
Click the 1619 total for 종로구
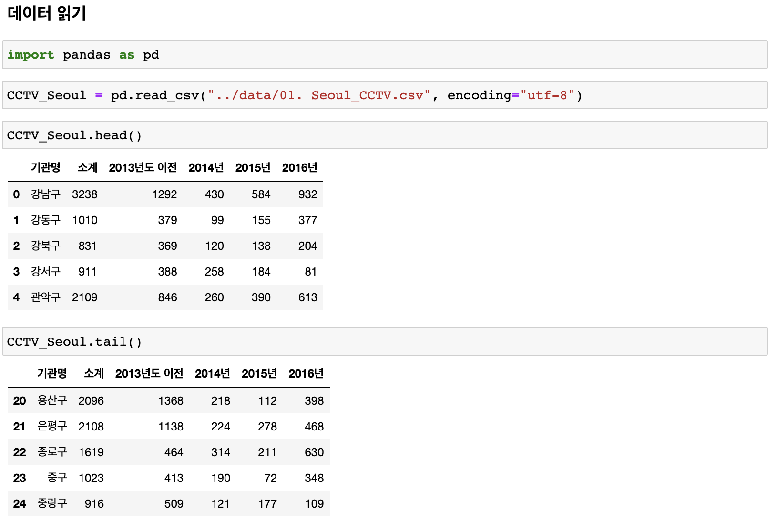pos(91,452)
